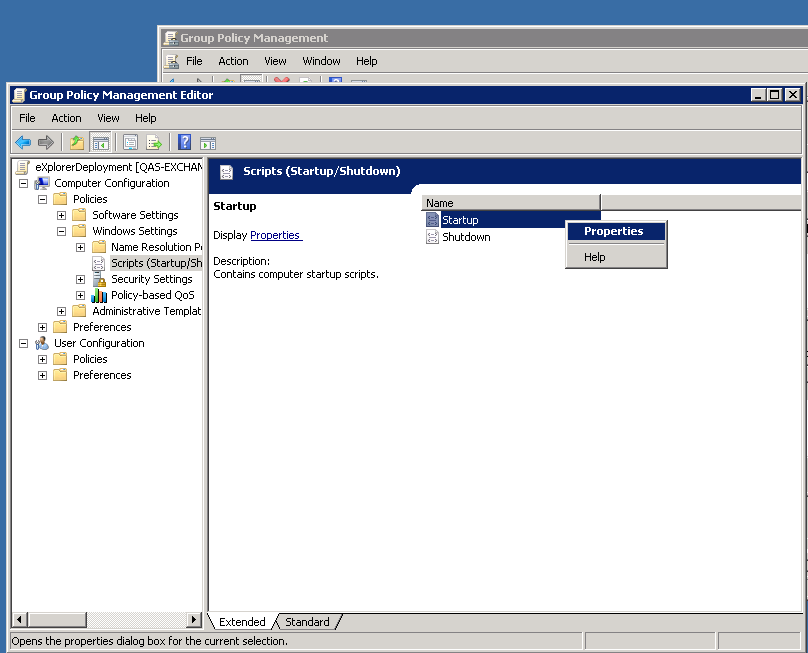Click Show/Hide Action Pane toolbar icon
This screenshot has width=808, height=653.
208,142
